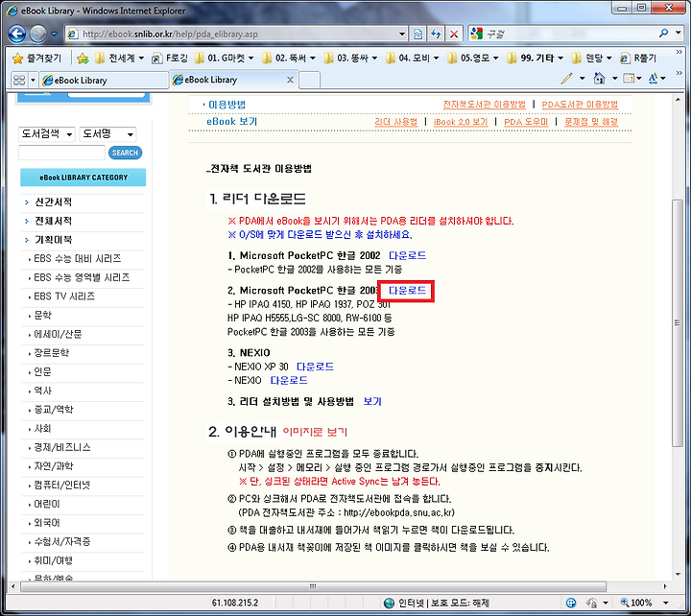Image resolution: width=691 pixels, height=616 pixels.
Task: Open the R룰기 favorites link
Action: point(638,59)
